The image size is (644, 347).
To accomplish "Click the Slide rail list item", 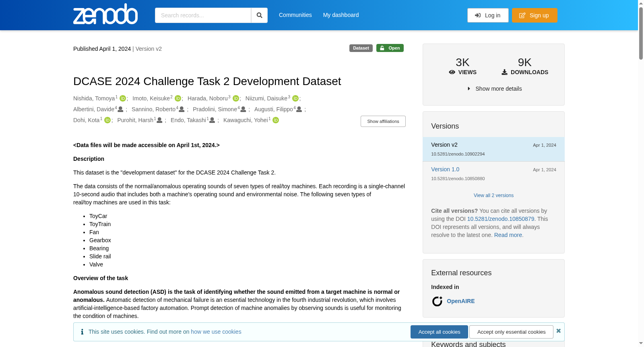I will [100, 256].
